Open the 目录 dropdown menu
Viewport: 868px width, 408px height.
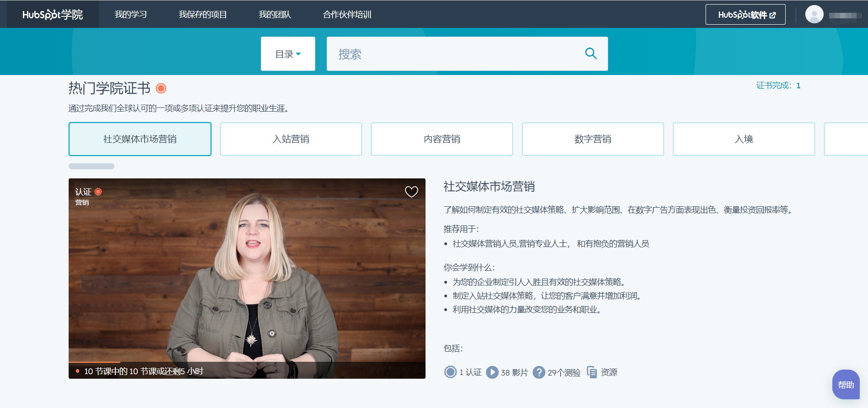(x=288, y=54)
